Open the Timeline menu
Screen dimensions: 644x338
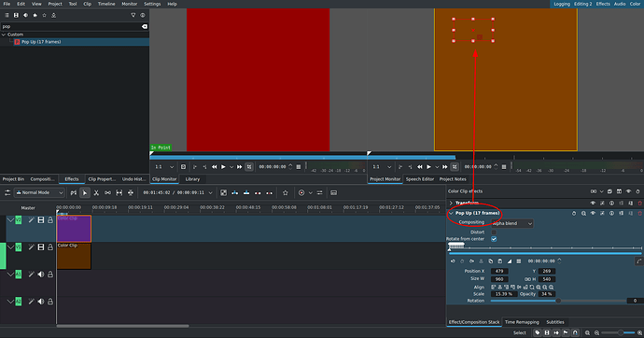pyautogui.click(x=106, y=4)
